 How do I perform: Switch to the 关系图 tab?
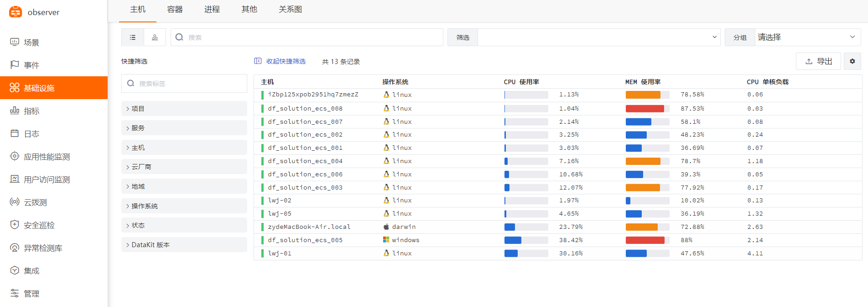coord(290,10)
